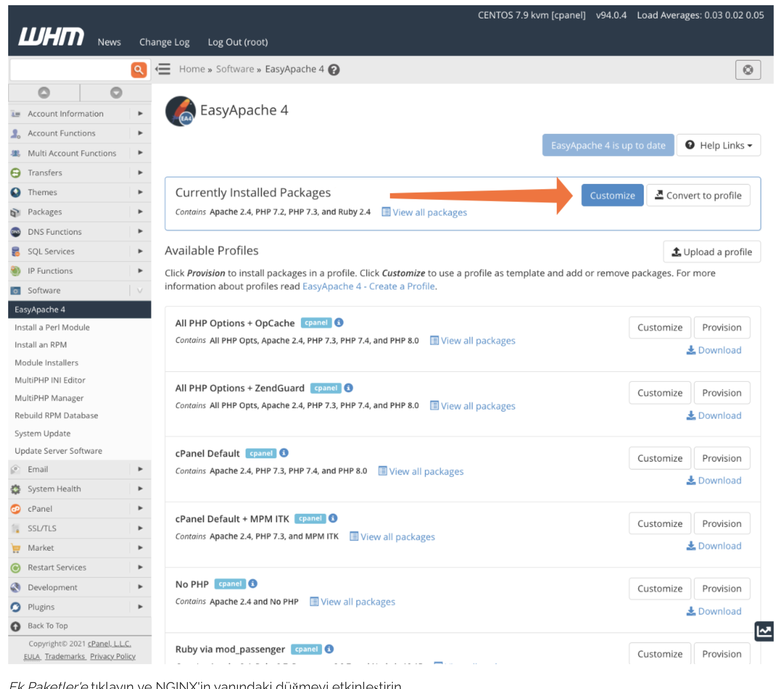
Task: Click the Back To Top arrow icon
Action: point(16,626)
